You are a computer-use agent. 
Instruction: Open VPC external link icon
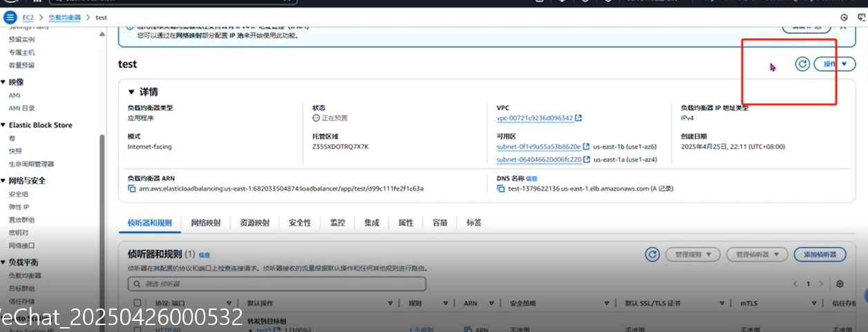(x=578, y=118)
